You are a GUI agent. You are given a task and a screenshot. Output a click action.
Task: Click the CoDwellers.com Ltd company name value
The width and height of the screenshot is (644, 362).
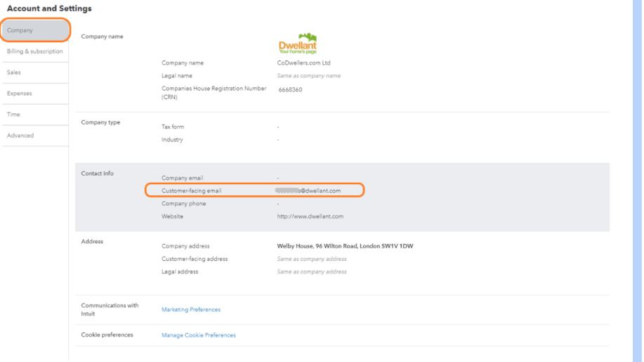tap(303, 63)
